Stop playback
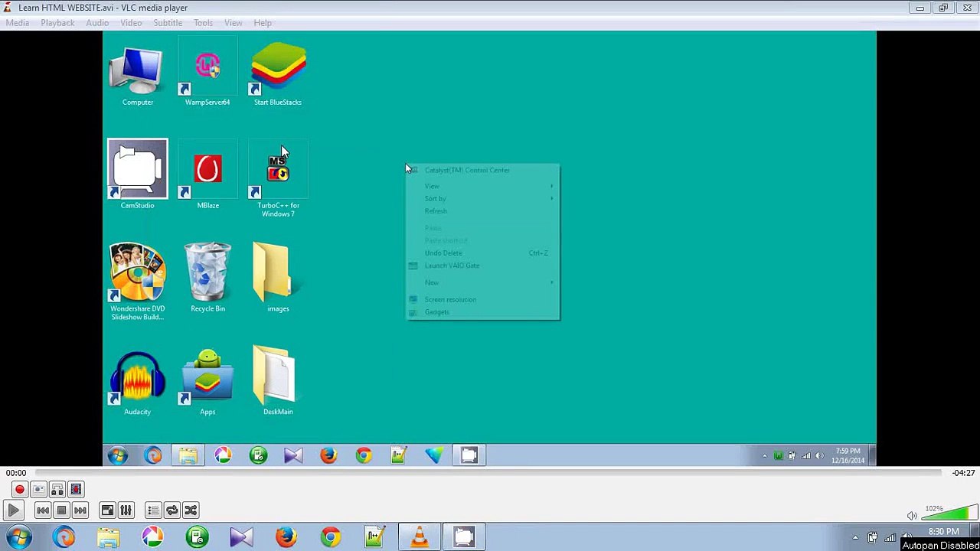This screenshot has width=980, height=551. [62, 510]
